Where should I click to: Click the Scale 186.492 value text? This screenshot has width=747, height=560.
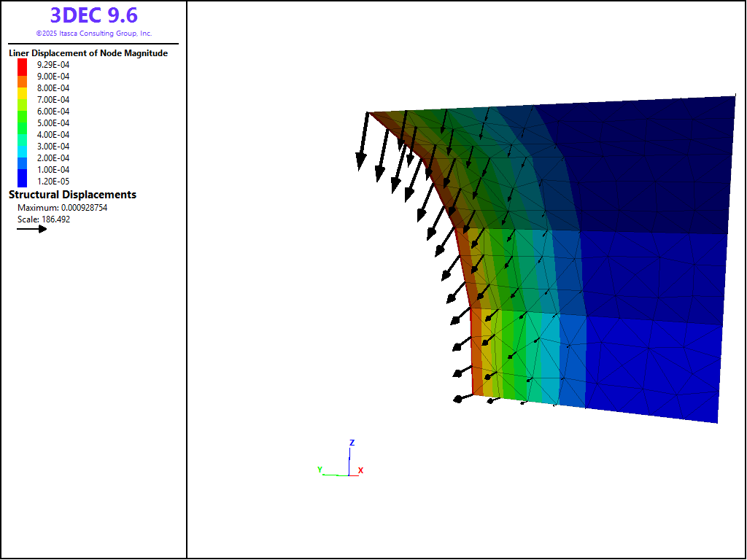(44, 219)
